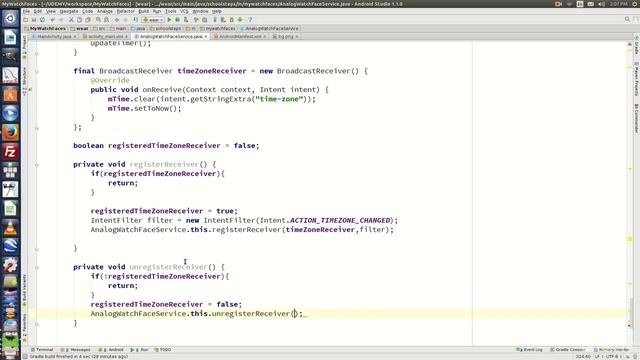Open the Favorites side panel
Image resolution: width=640 pixels, height=360 pixels.
pyautogui.click(x=24, y=327)
